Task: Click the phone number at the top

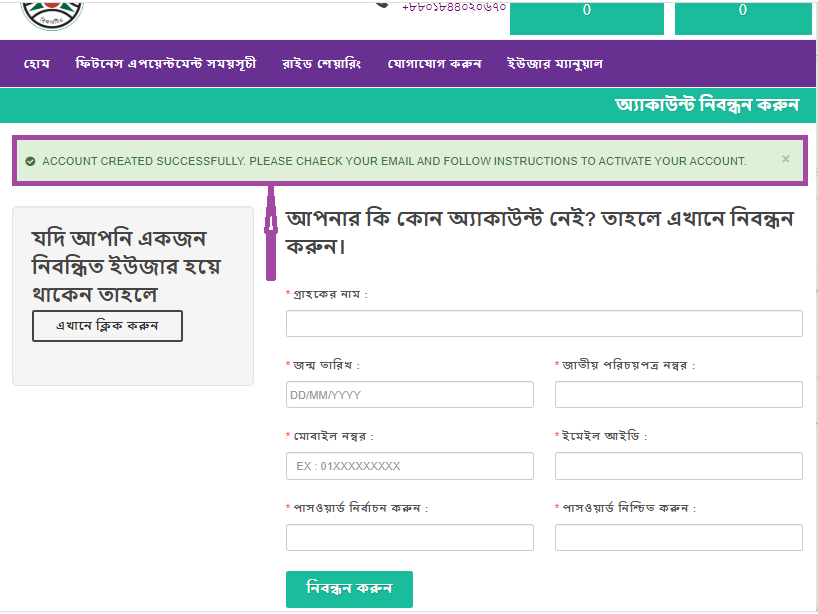Action: tap(453, 6)
